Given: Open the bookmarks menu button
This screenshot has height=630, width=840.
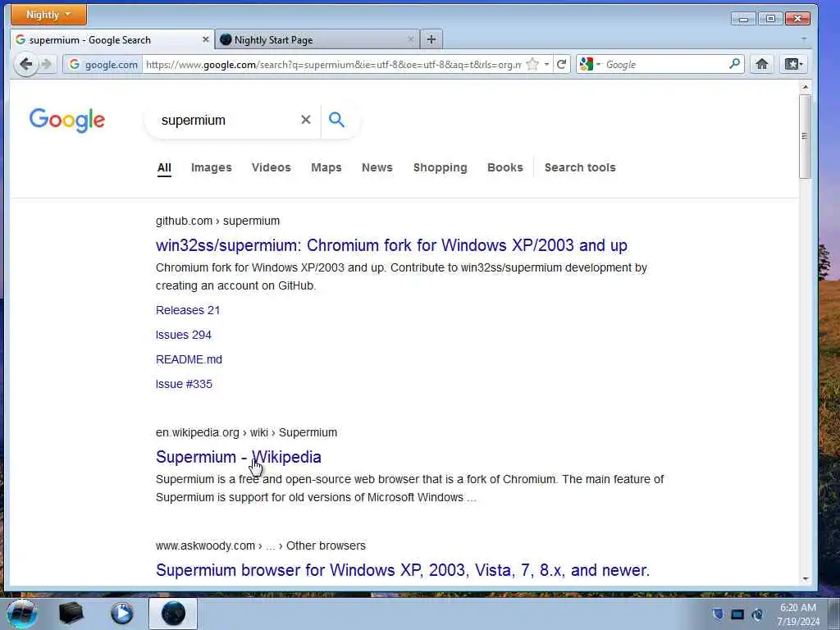Looking at the screenshot, I should [x=793, y=64].
